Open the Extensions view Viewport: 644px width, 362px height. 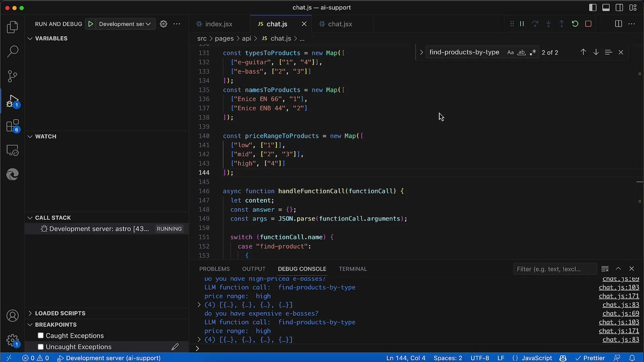pos(12,126)
